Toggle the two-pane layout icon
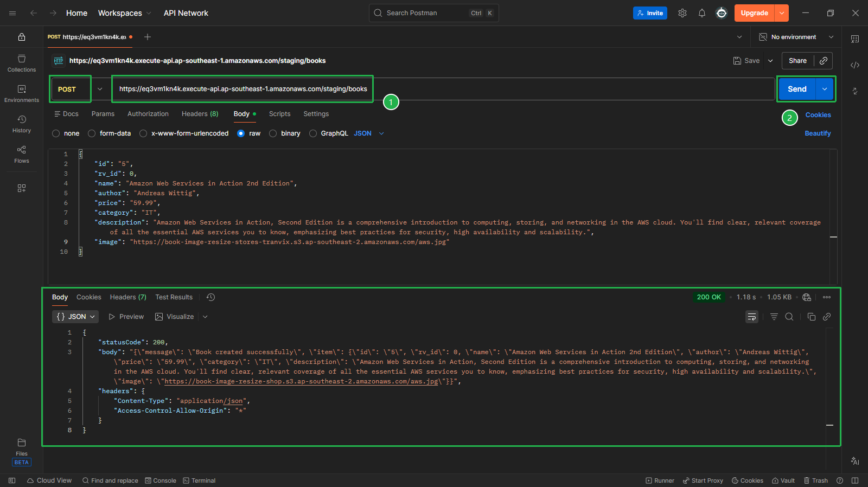The height and width of the screenshot is (487, 868). coord(855,480)
